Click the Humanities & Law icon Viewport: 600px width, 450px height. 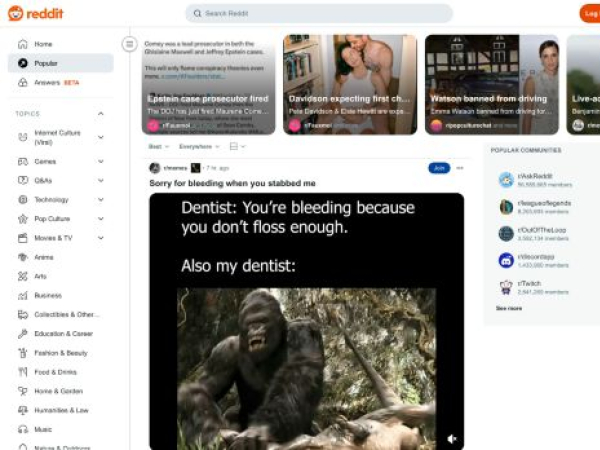[23, 410]
